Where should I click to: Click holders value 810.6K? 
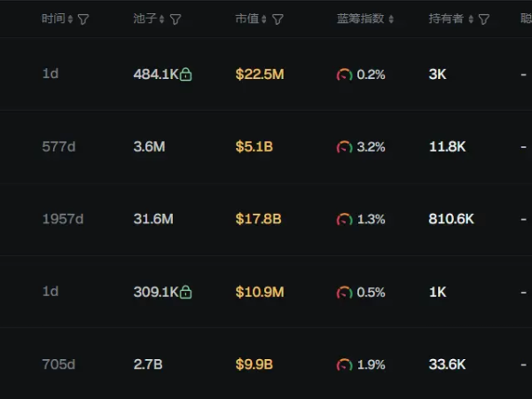[x=451, y=219]
